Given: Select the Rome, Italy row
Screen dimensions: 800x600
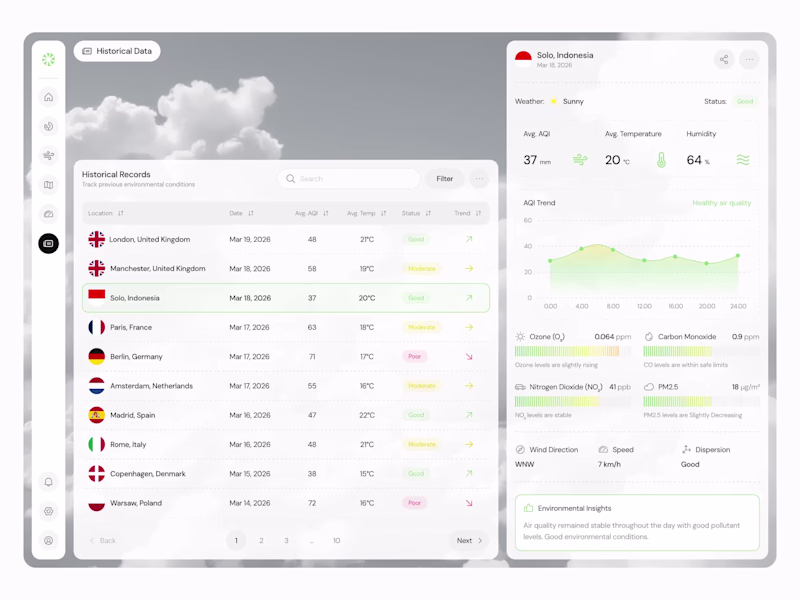Looking at the screenshot, I should point(286,445).
